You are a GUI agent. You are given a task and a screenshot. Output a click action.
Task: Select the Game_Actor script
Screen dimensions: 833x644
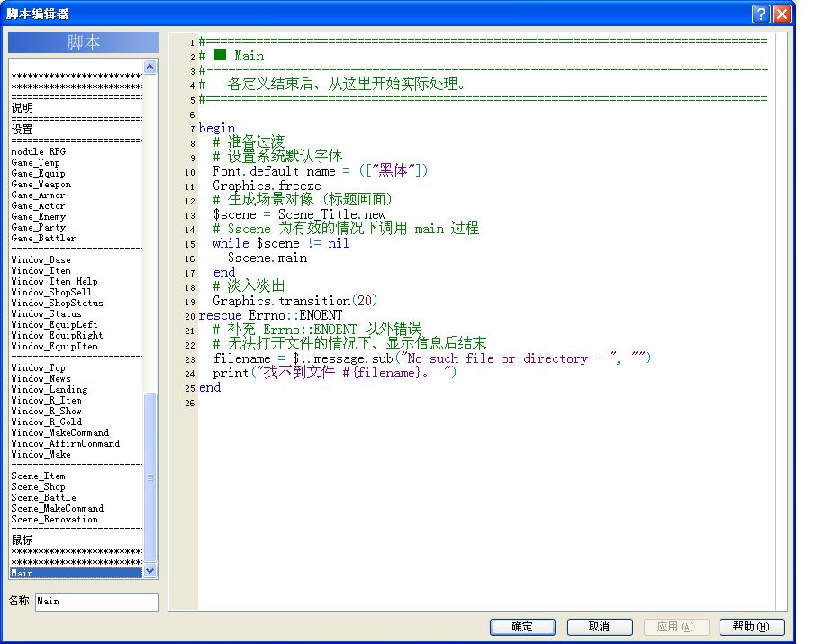tap(76, 205)
